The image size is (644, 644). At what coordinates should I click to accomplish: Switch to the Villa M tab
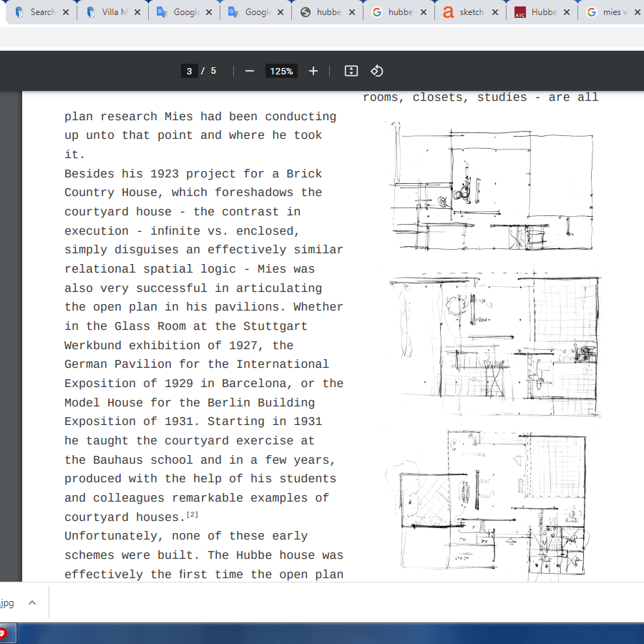coord(112,12)
